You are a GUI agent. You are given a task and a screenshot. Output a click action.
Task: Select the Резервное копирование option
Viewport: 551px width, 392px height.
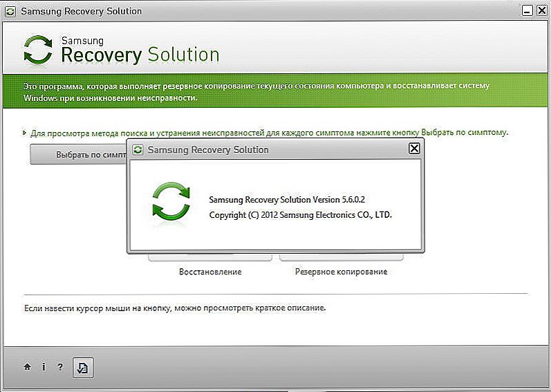[342, 272]
